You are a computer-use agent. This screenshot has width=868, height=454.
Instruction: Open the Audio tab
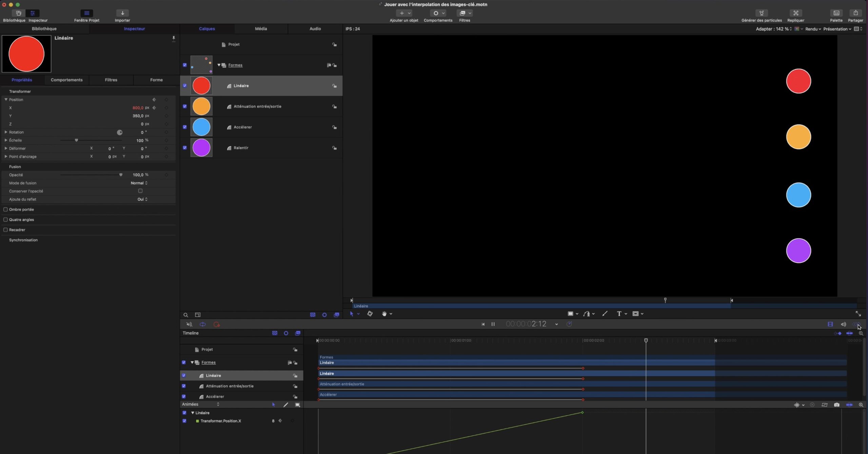click(315, 29)
